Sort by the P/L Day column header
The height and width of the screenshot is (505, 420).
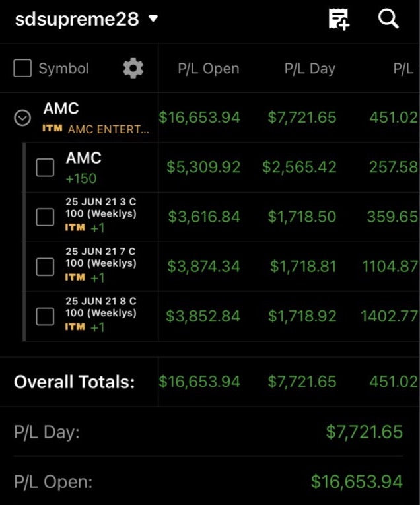pyautogui.click(x=310, y=69)
